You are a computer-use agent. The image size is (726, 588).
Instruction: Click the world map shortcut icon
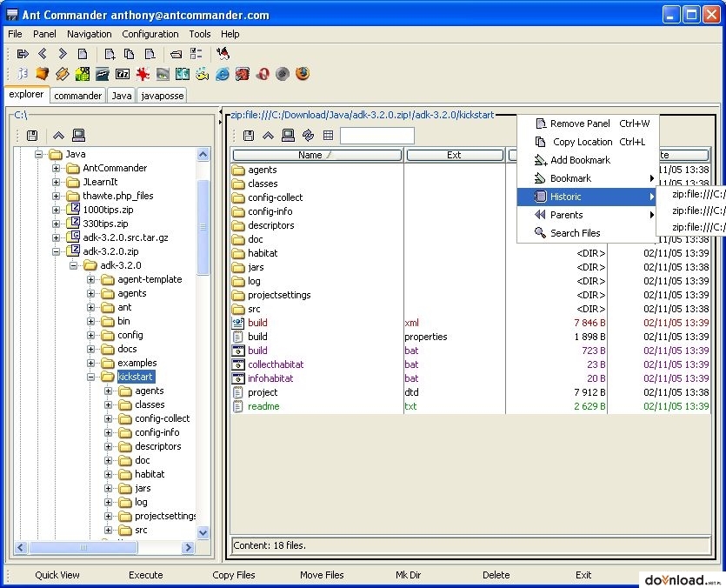click(x=183, y=74)
